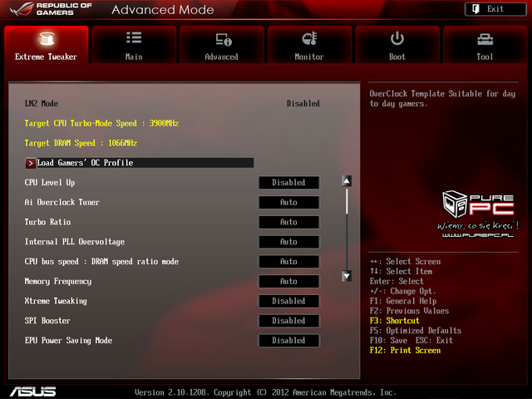Viewport: 532px width, 399px height.
Task: Select the Internal PLL Overvoltage label
Action: [x=74, y=242]
